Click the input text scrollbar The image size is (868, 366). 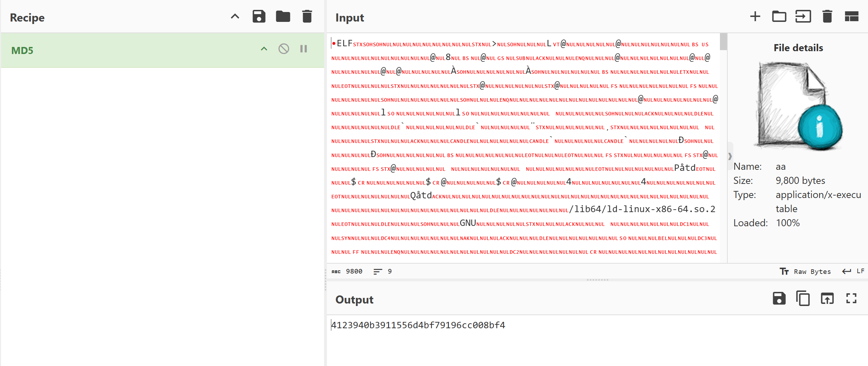click(x=723, y=42)
